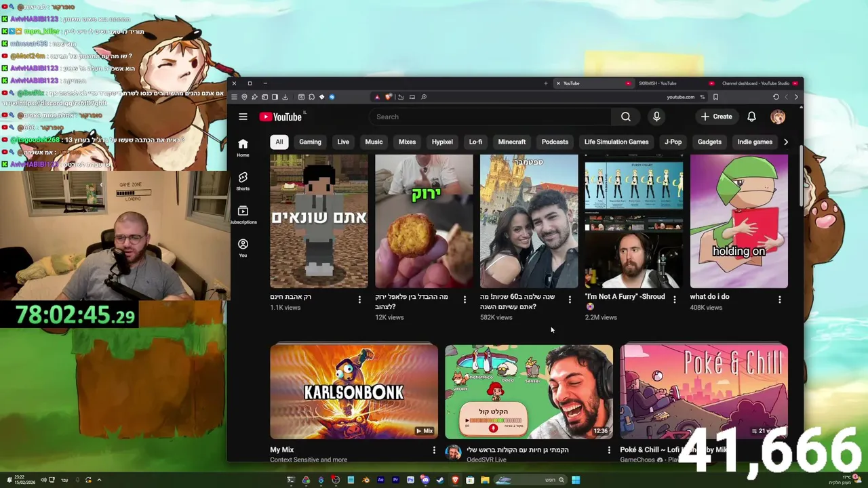The width and height of the screenshot is (868, 488).
Task: Filter the feed by Podcasts
Action: click(555, 142)
